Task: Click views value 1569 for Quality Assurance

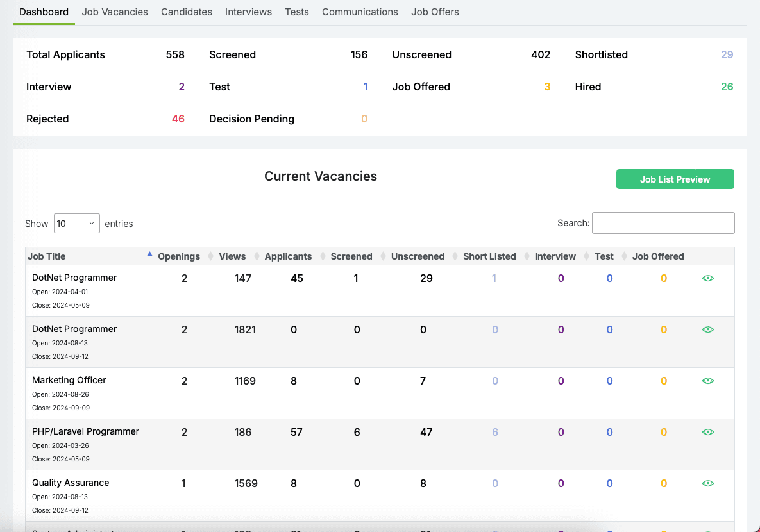Action: [246, 483]
